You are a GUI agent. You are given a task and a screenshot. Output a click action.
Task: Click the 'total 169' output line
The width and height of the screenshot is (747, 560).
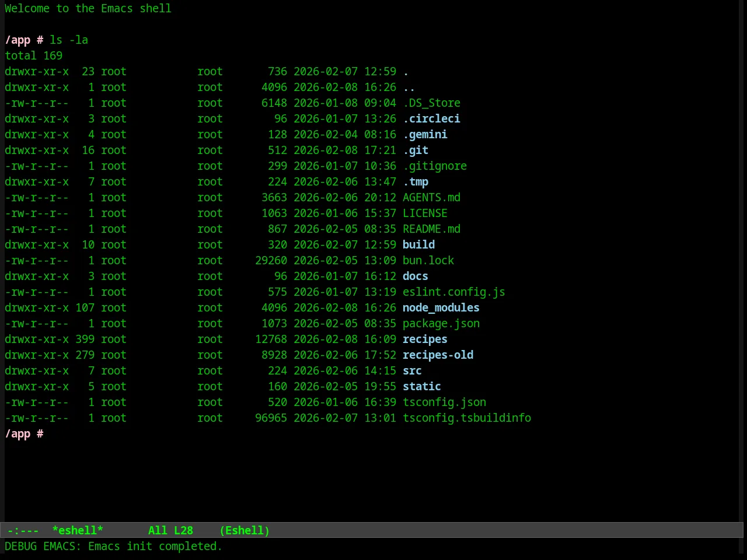coord(33,55)
